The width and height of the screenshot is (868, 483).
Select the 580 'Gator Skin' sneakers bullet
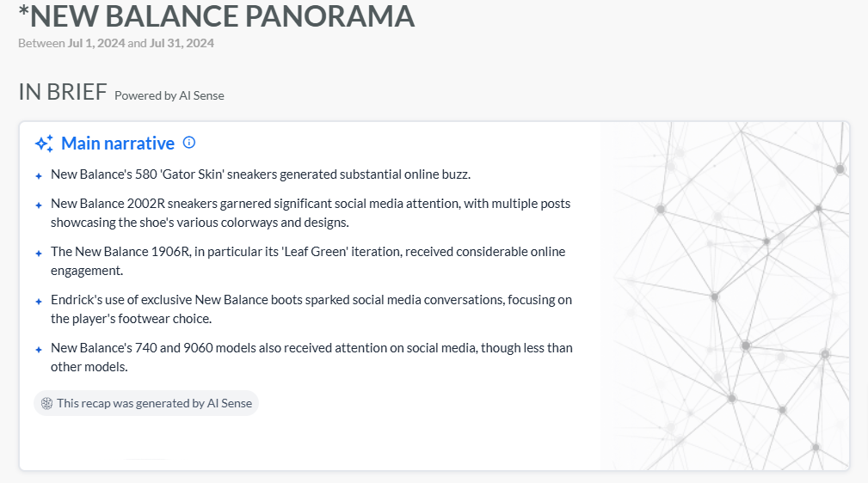261,174
